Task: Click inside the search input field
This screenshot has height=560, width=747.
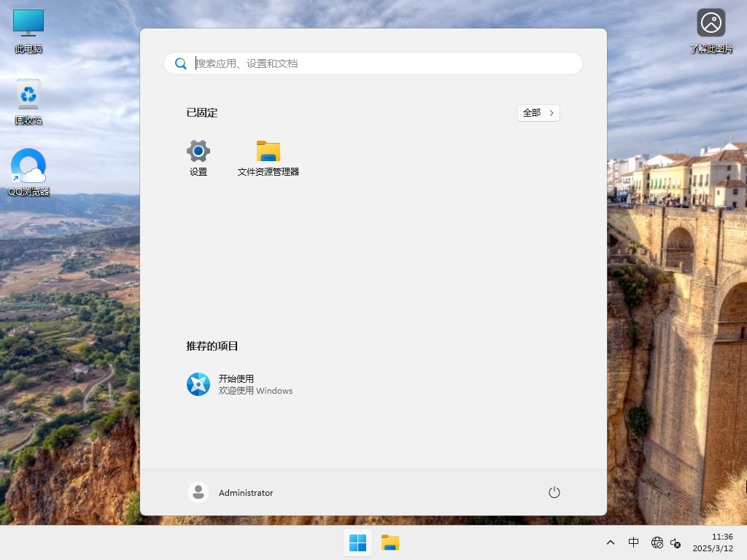Action: (328, 63)
